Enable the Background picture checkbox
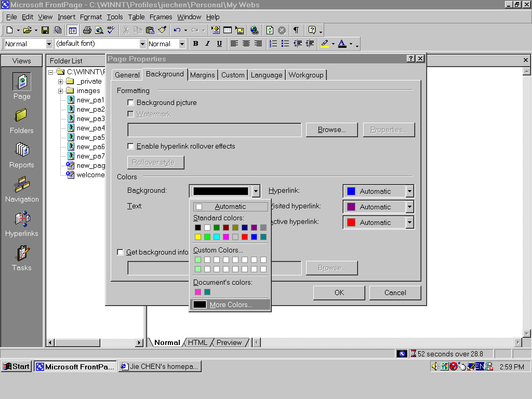 click(x=131, y=103)
